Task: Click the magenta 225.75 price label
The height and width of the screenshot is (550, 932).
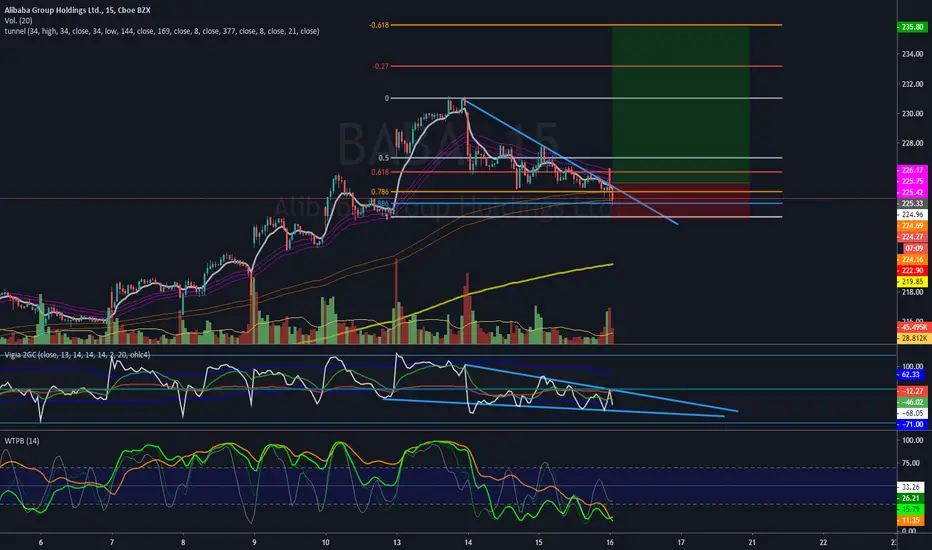Action: point(912,181)
